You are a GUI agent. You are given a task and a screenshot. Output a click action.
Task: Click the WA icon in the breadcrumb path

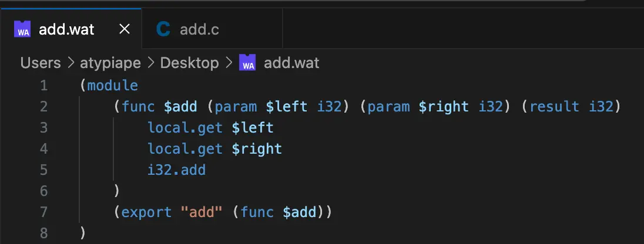click(x=247, y=63)
